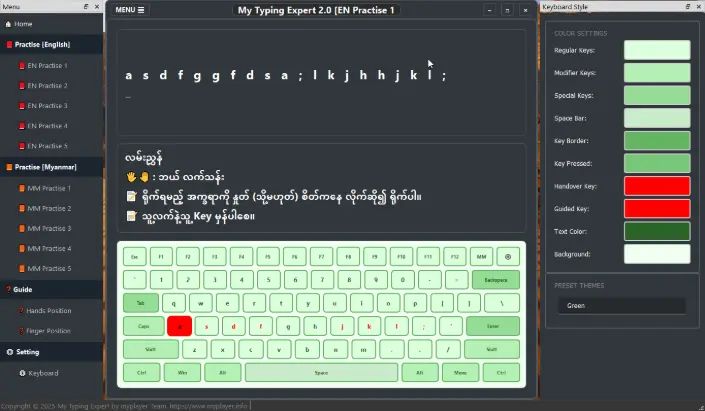705x411 pixels.
Task: Open Hands Position guide
Action: coord(51,311)
